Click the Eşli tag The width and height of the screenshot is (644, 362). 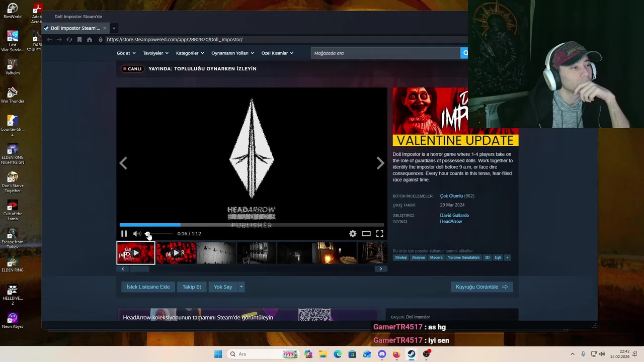(x=498, y=257)
